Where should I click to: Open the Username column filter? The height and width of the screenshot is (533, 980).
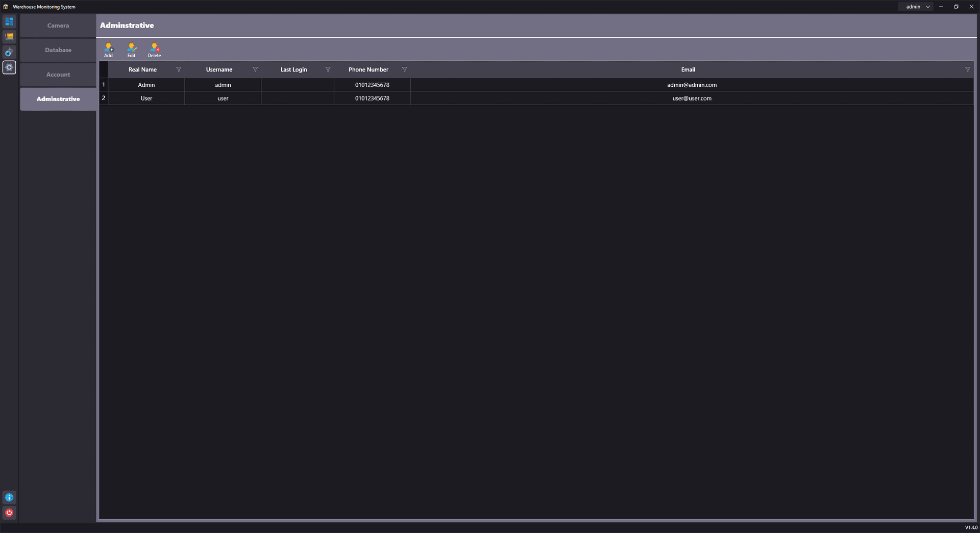255,69
